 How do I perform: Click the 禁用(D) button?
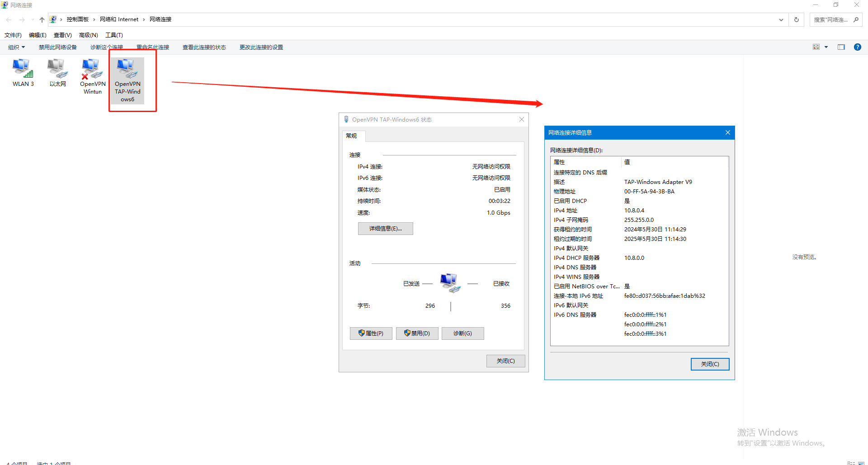pyautogui.click(x=417, y=333)
